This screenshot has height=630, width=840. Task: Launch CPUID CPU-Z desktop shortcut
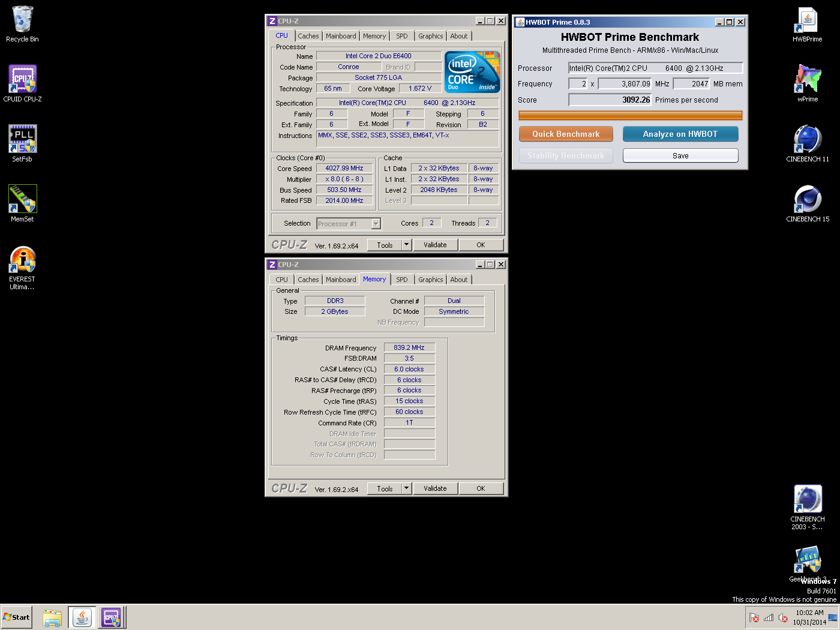(22, 84)
